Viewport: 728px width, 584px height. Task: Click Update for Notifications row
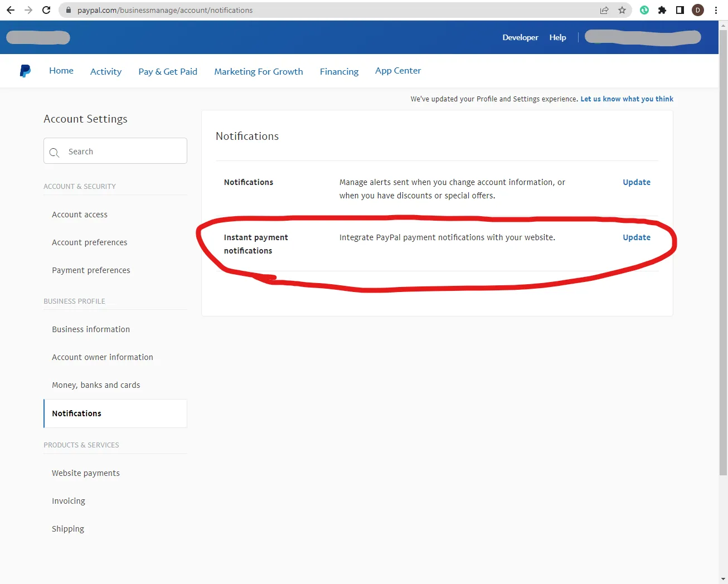[637, 182]
